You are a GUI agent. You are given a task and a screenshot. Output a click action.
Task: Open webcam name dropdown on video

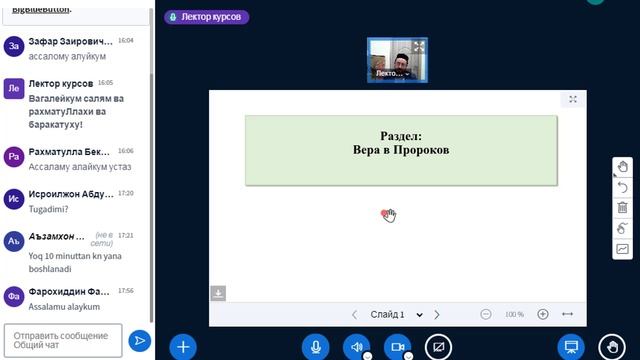coord(393,73)
